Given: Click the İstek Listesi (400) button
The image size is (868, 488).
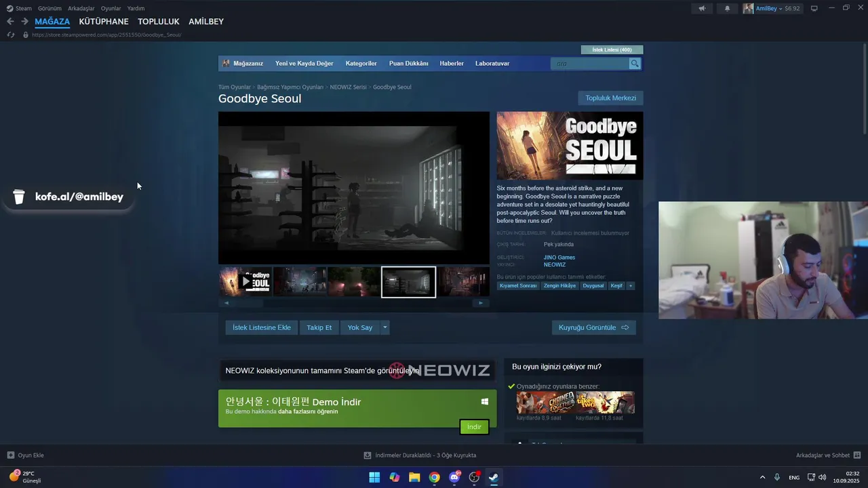Looking at the screenshot, I should tap(612, 49).
